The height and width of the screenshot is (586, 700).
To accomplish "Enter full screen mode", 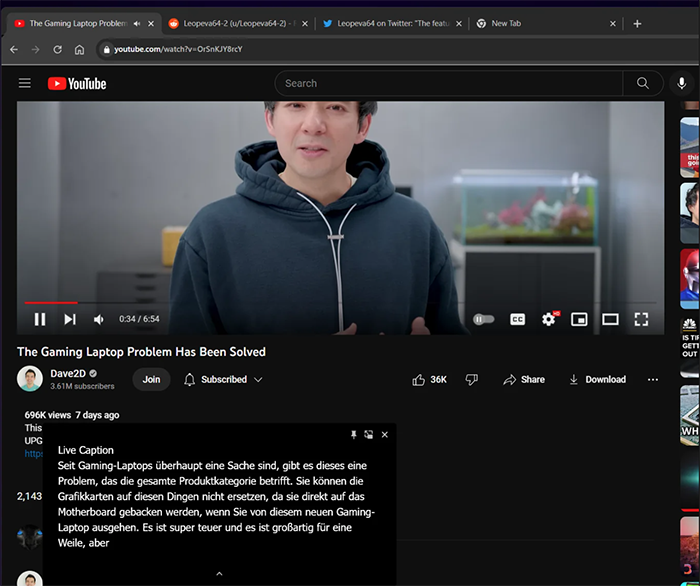I will [x=642, y=319].
